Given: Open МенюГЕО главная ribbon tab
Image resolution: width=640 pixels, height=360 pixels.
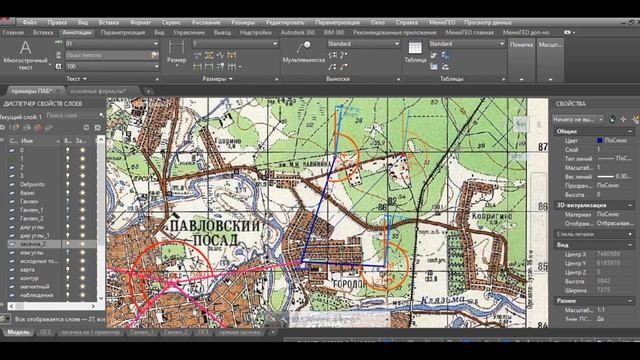Looking at the screenshot, I should 469,32.
